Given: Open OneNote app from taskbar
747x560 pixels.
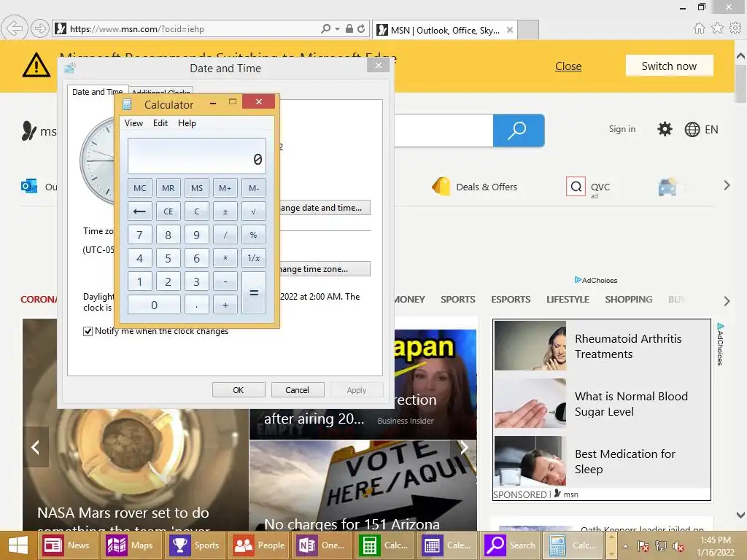Looking at the screenshot, I should click(321, 545).
